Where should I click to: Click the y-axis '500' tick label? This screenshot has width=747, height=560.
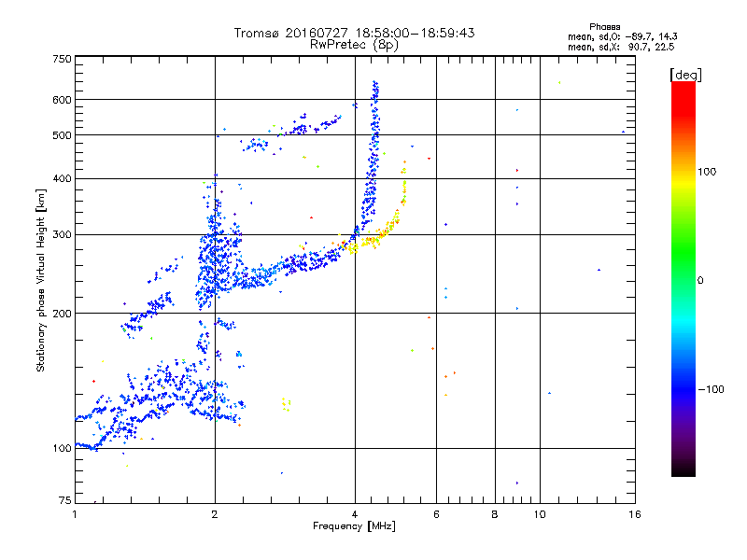62,135
